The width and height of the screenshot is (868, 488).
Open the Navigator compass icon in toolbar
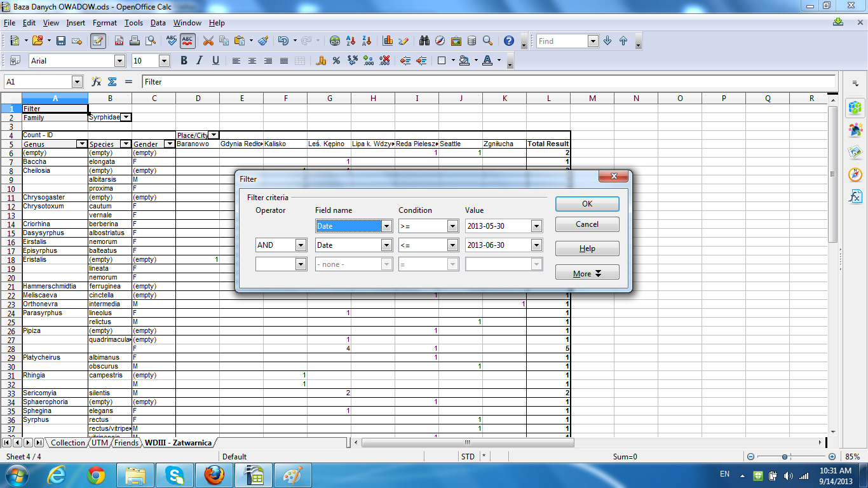pos(440,41)
